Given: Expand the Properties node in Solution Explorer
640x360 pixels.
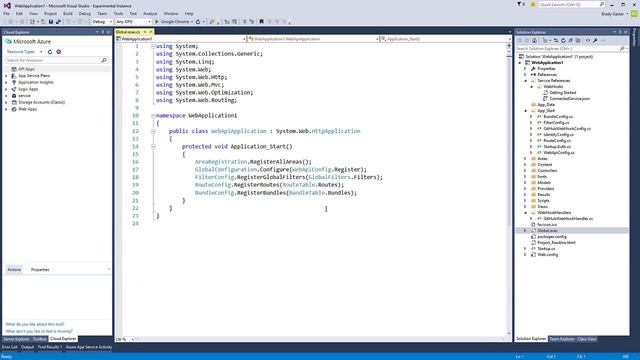Looking at the screenshot, I should point(526,69).
